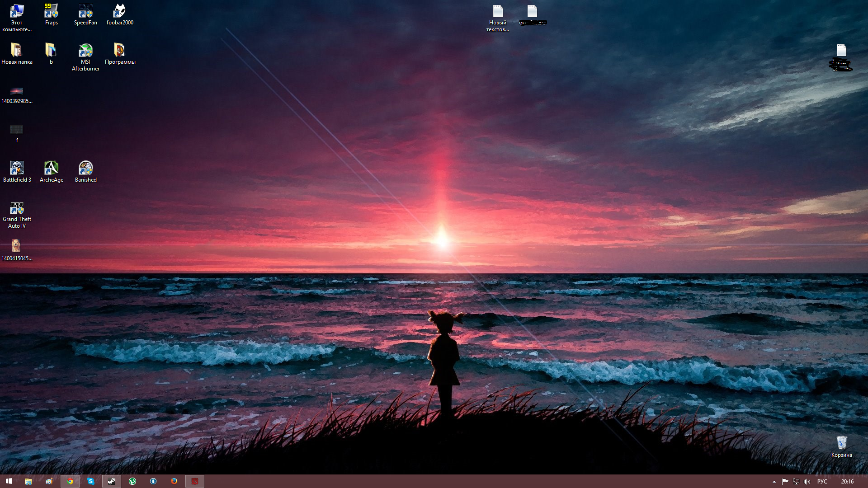
Task: Select the Новый текстов... document file
Action: click(498, 12)
